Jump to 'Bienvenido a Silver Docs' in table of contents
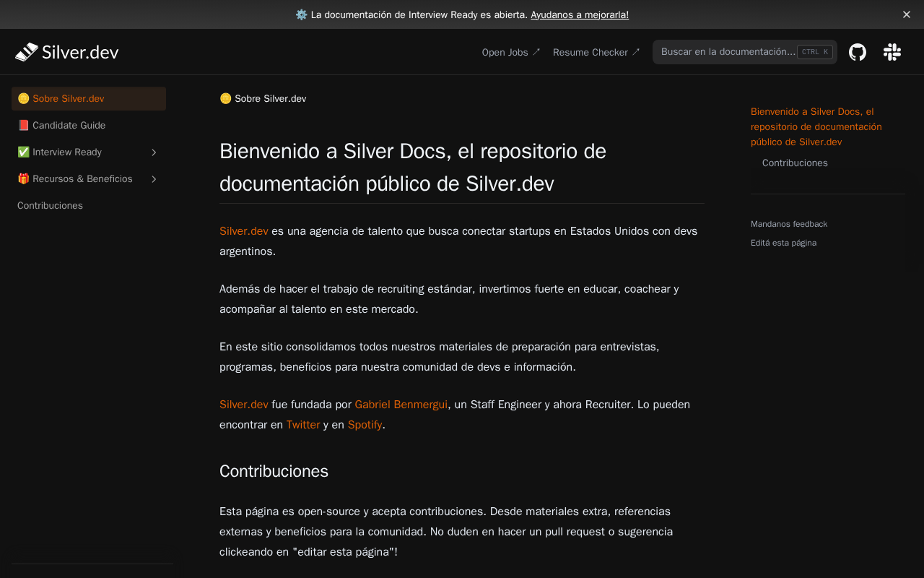The image size is (924, 578). coord(816,127)
